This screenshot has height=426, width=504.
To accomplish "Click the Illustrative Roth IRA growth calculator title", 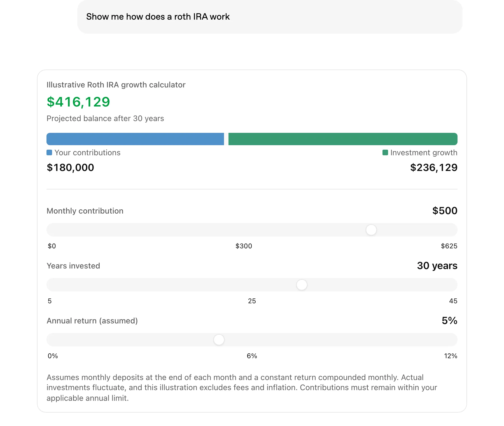I will (116, 85).
